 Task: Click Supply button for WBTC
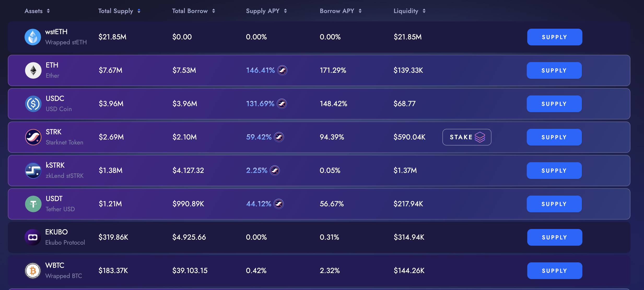point(555,271)
